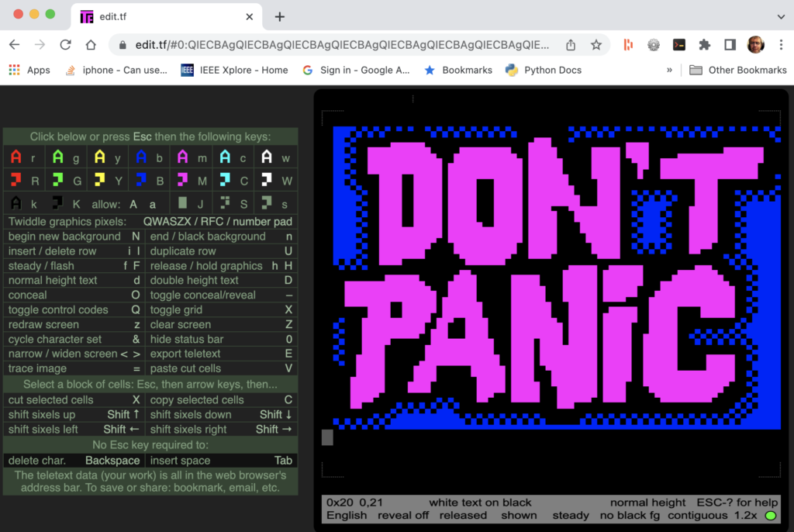Select the edit.tf browser tab

pos(167,17)
